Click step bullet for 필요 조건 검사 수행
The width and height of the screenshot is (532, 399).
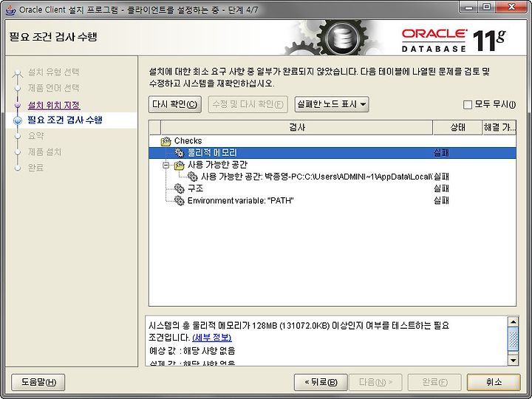point(18,120)
